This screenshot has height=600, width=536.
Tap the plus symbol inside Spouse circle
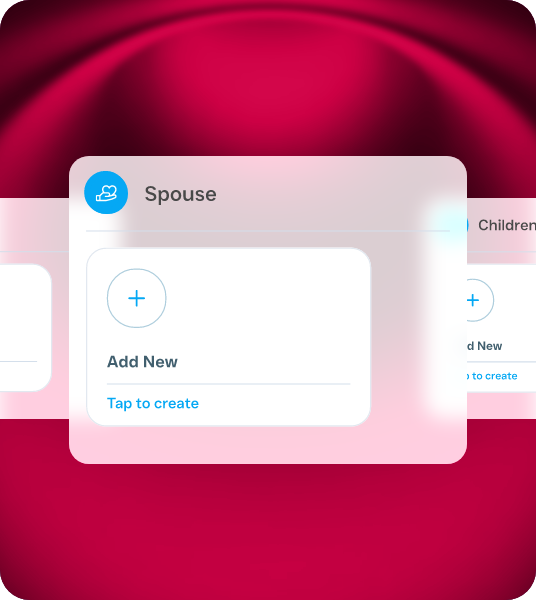click(137, 298)
